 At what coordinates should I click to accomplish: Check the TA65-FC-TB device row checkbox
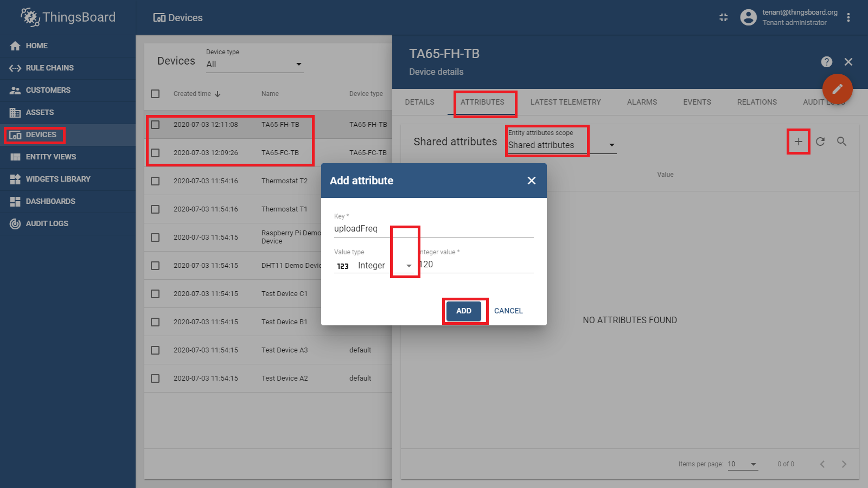click(x=155, y=153)
